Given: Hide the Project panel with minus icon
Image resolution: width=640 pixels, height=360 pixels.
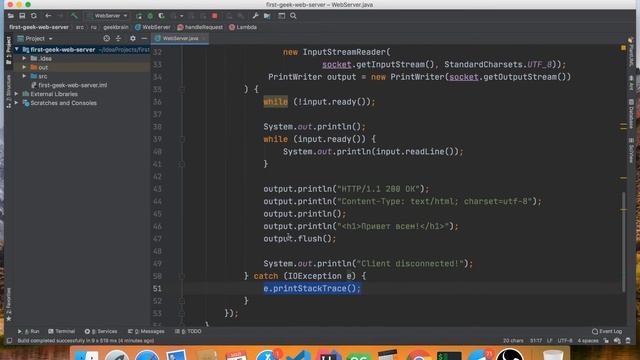Looking at the screenshot, I should [x=144, y=38].
